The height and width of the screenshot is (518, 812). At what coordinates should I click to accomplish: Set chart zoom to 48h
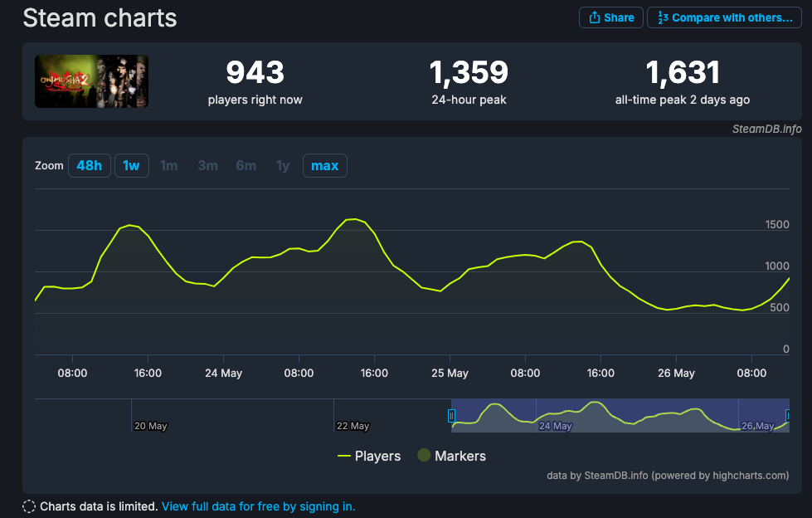(x=89, y=166)
